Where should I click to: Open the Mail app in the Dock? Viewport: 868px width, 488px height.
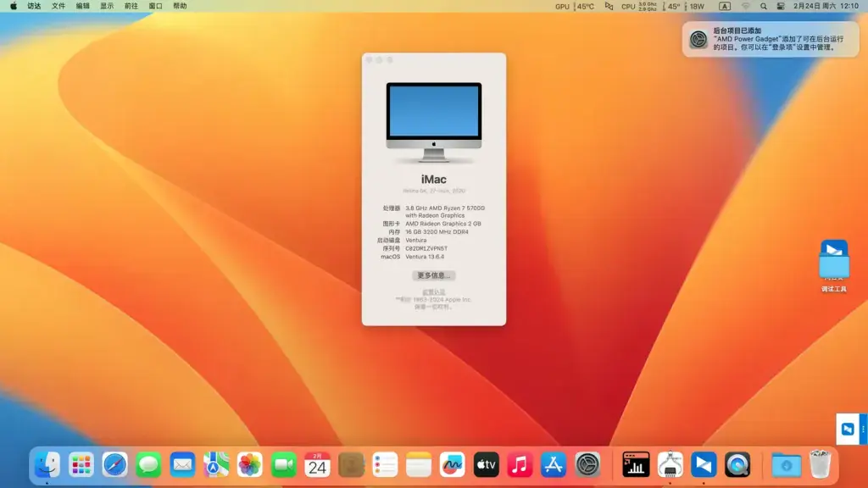pyautogui.click(x=182, y=465)
